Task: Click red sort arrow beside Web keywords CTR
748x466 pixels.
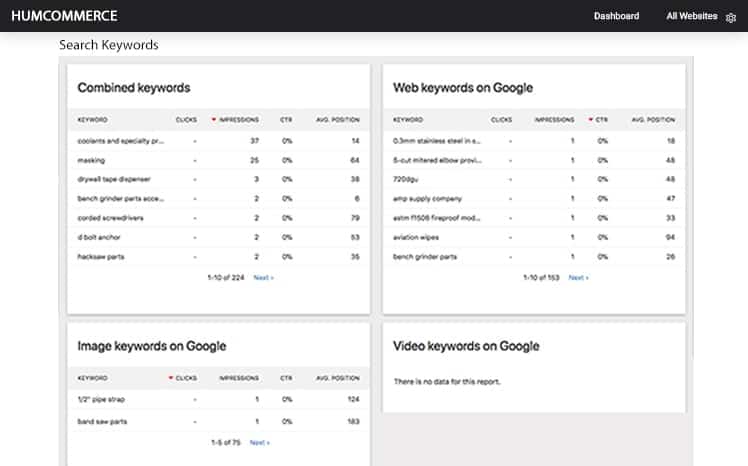Action: [590, 120]
